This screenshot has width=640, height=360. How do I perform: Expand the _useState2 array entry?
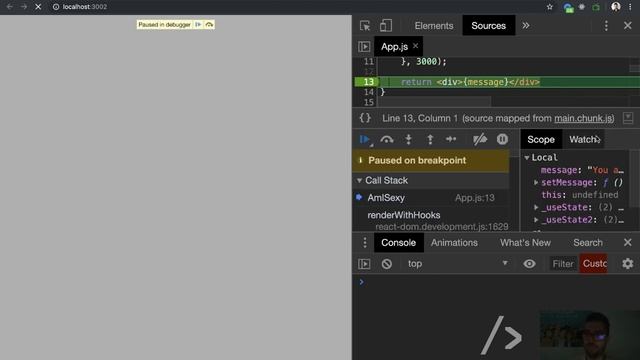click(536, 220)
